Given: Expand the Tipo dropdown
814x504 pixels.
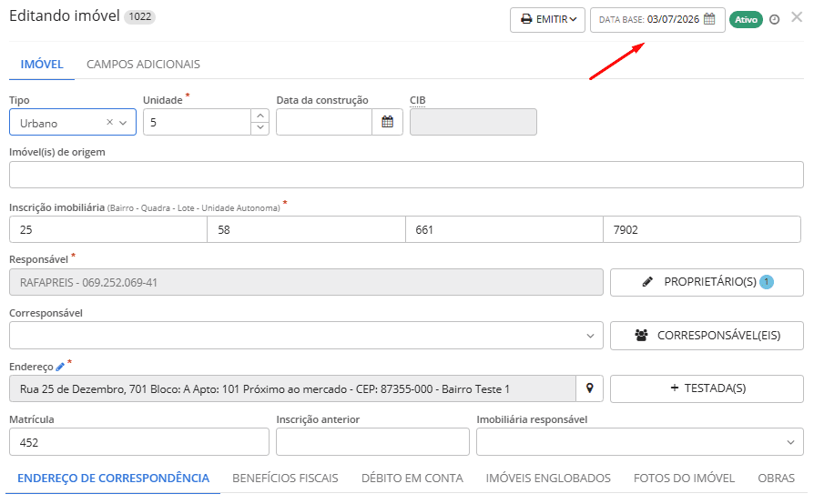Looking at the screenshot, I should 123,123.
